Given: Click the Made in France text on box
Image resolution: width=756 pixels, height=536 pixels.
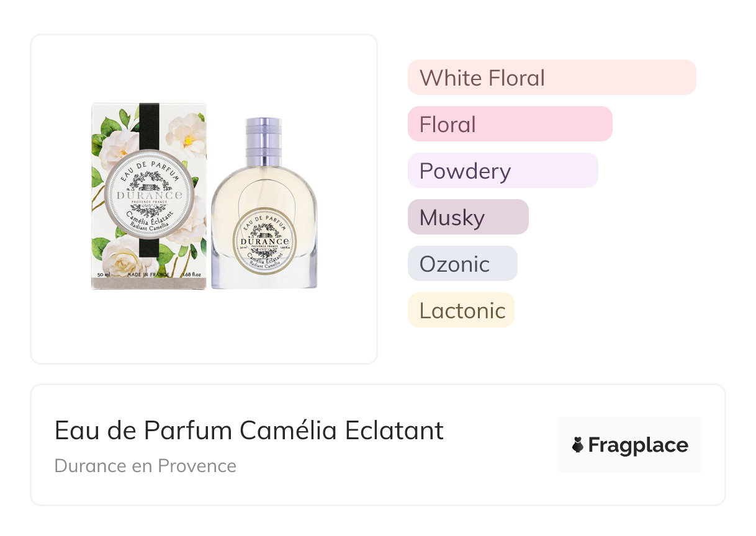Looking at the screenshot, I should pyautogui.click(x=148, y=274).
